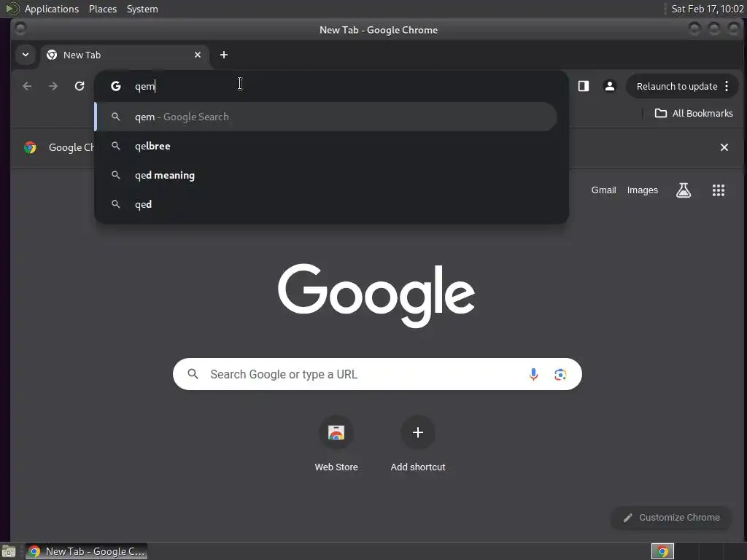This screenshot has width=747, height=560.
Task: Open the tab search dropdown chevron
Action: pyautogui.click(x=26, y=55)
